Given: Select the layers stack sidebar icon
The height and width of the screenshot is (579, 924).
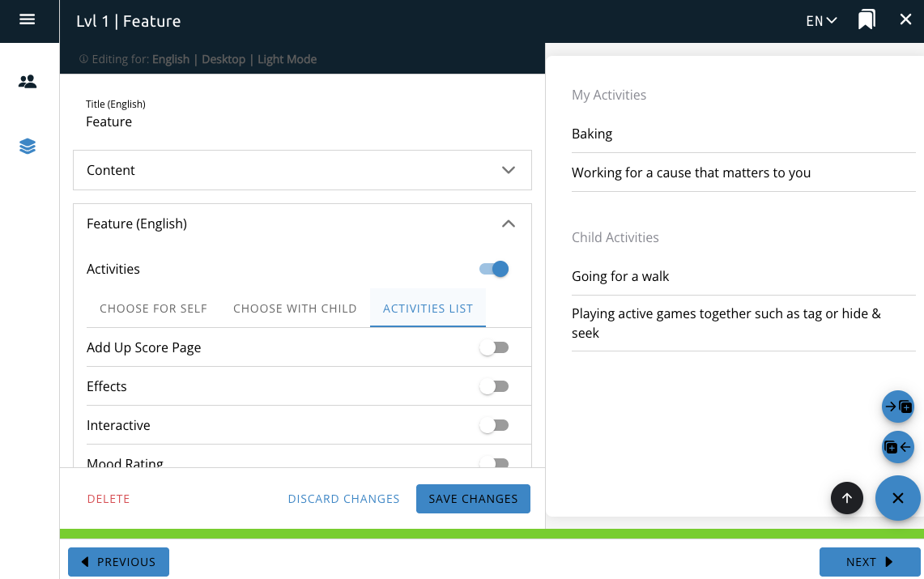Looking at the screenshot, I should coord(28,147).
